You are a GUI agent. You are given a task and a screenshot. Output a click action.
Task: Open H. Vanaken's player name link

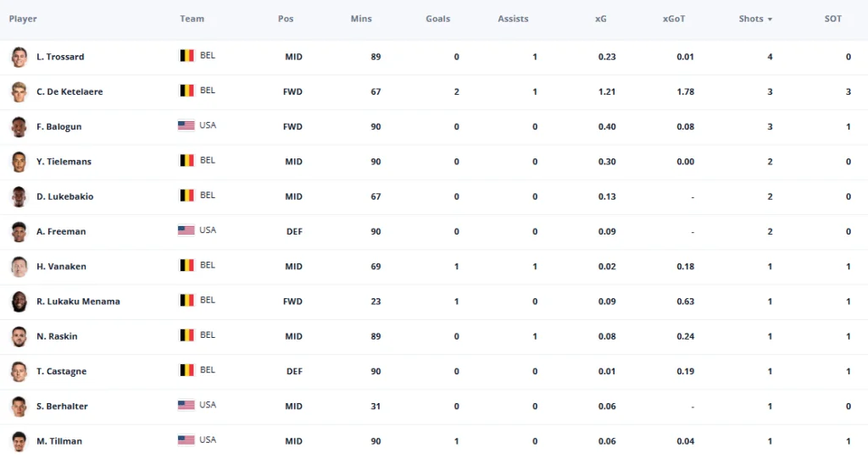(61, 267)
